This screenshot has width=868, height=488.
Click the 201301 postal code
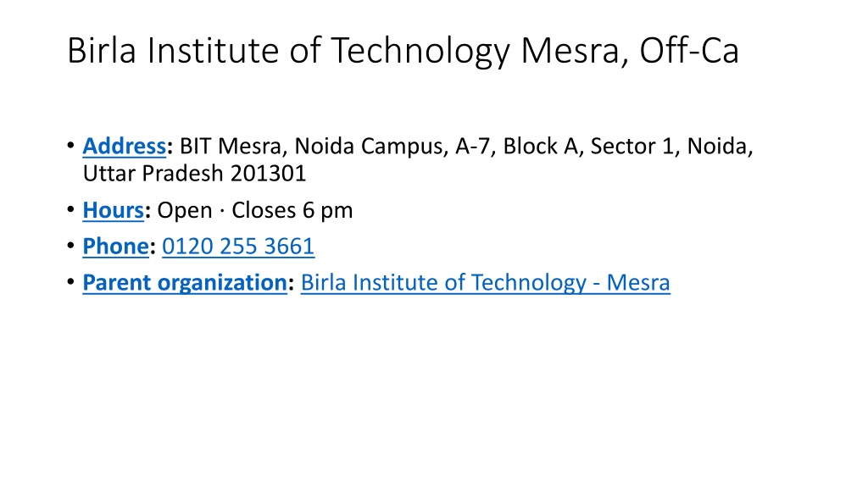(268, 174)
